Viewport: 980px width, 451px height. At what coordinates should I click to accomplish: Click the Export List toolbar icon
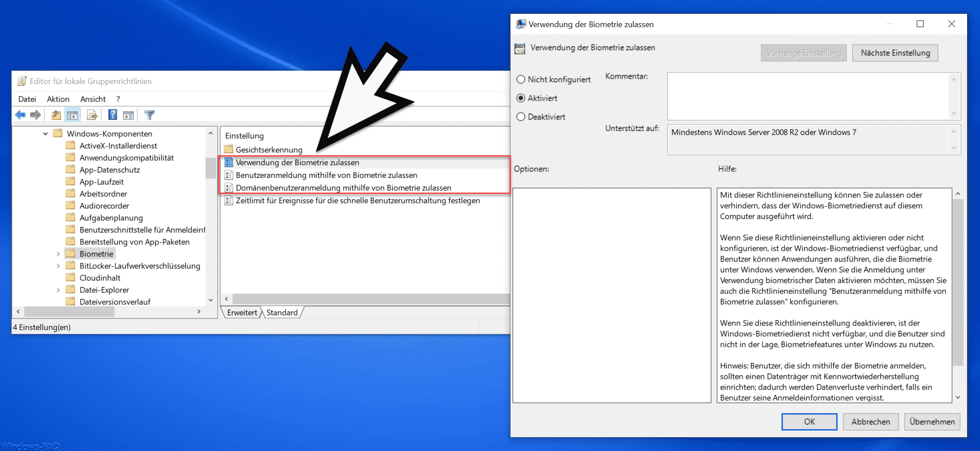[92, 115]
